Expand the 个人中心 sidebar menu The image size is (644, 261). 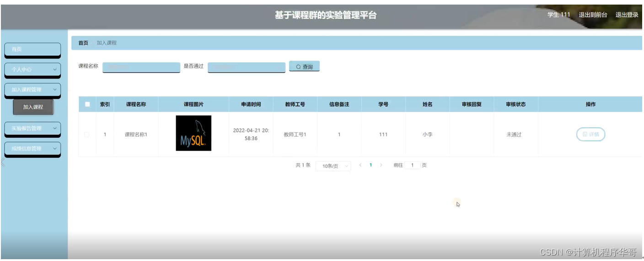[32, 69]
